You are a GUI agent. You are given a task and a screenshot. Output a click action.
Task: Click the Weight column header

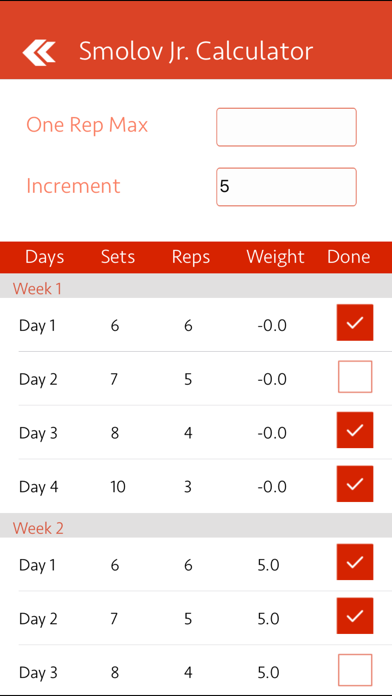click(275, 257)
